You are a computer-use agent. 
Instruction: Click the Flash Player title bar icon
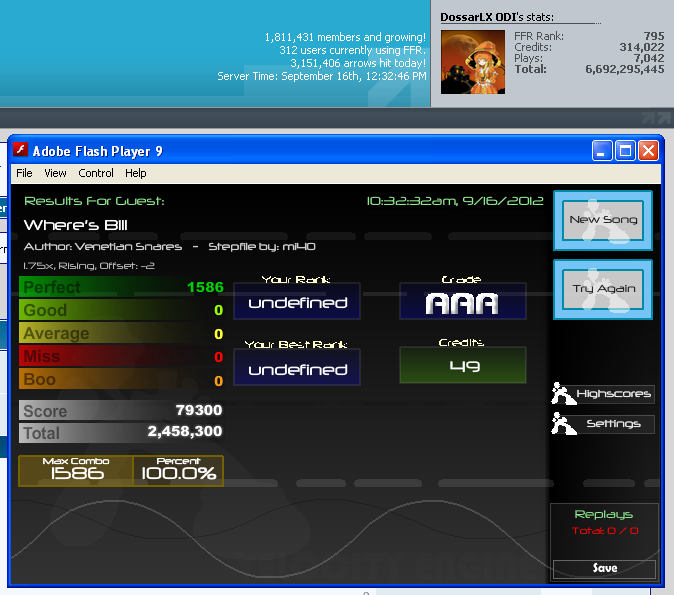[20, 151]
